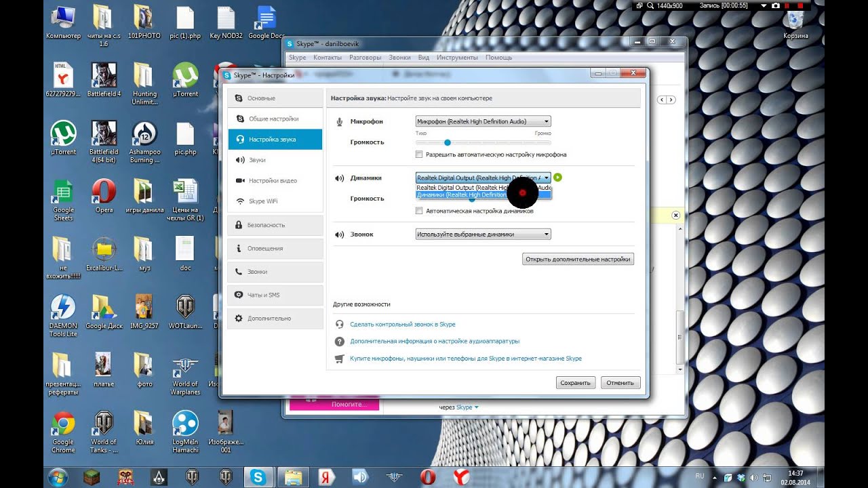Select the Key NOD32 file icon
Screen dimensions: 868x488
click(x=226, y=22)
